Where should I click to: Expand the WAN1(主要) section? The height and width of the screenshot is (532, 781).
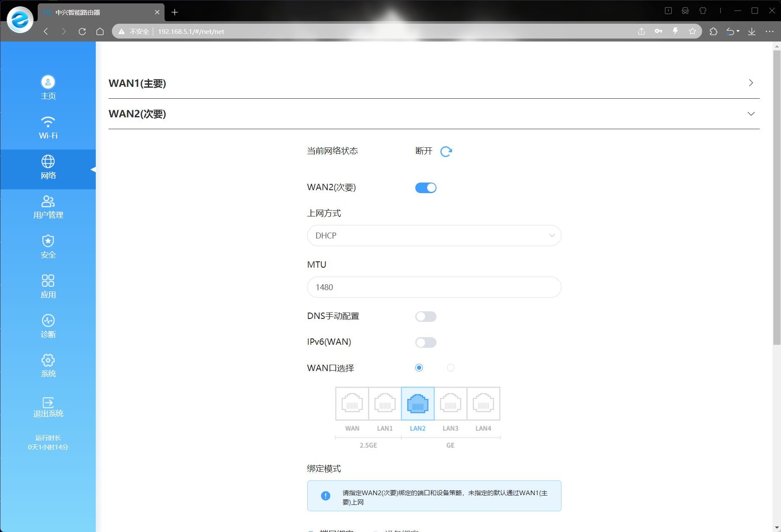click(751, 83)
